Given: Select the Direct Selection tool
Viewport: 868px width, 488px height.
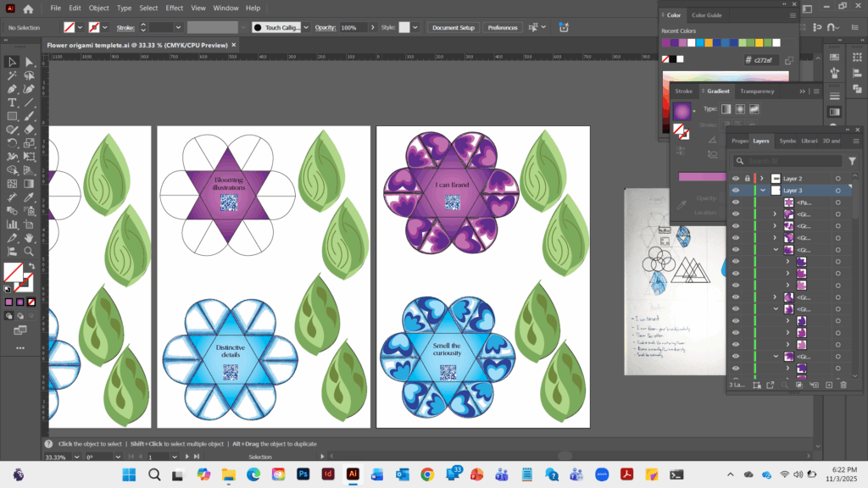Looking at the screenshot, I should click(x=29, y=62).
